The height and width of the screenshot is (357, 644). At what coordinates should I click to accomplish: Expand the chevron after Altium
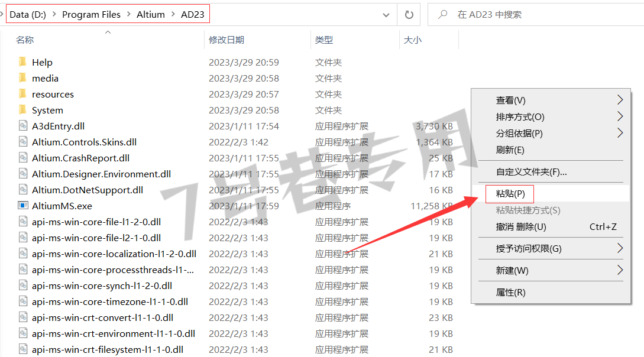coord(173,15)
